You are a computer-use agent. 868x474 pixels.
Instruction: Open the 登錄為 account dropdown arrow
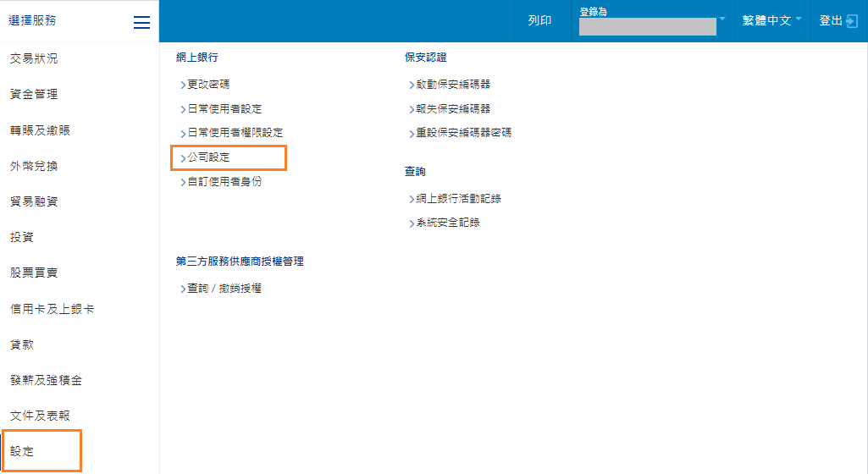[x=722, y=19]
